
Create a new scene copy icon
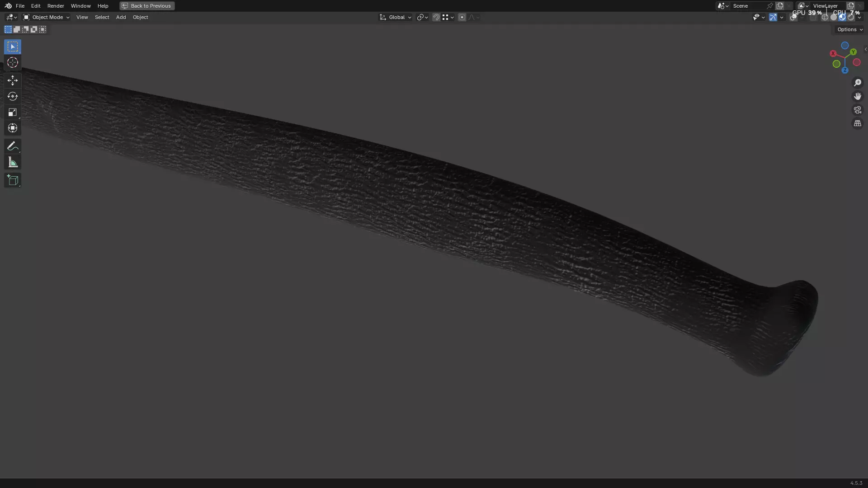click(780, 6)
